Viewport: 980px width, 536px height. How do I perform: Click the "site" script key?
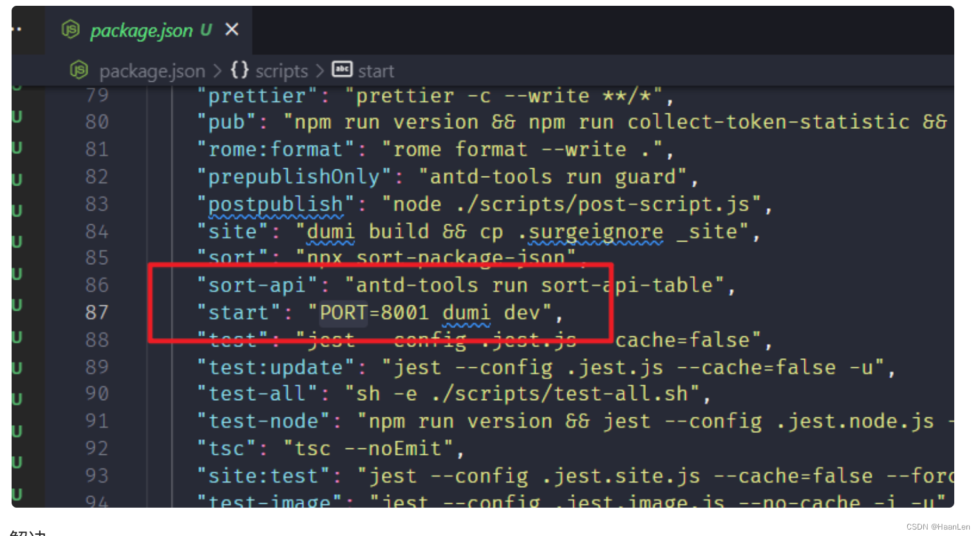point(232,231)
